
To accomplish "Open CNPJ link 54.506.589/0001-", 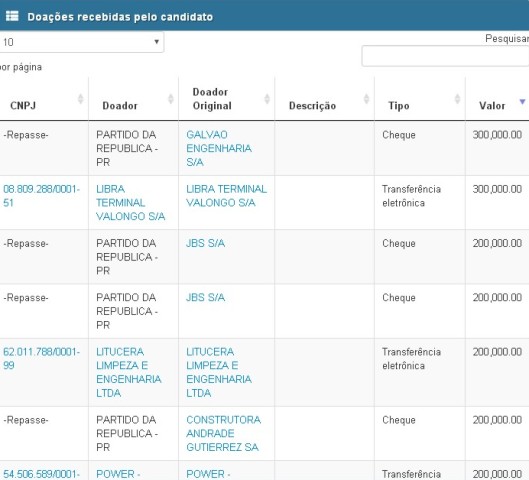I will coord(41,474).
